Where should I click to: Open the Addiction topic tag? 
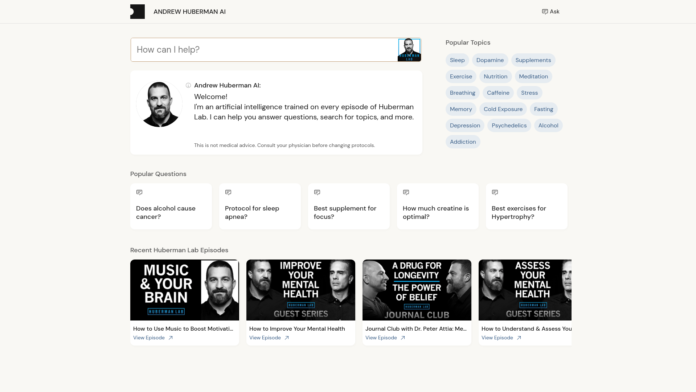[x=463, y=142]
